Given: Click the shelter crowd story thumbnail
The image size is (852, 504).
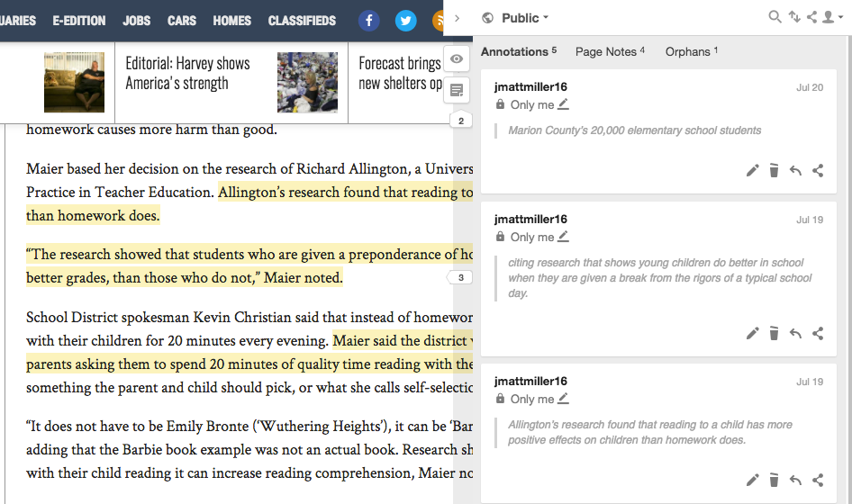Looking at the screenshot, I should click(x=307, y=83).
